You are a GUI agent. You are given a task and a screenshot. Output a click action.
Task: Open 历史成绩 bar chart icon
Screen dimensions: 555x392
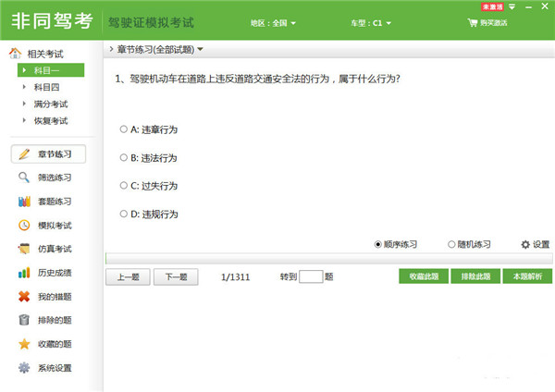tap(24, 273)
